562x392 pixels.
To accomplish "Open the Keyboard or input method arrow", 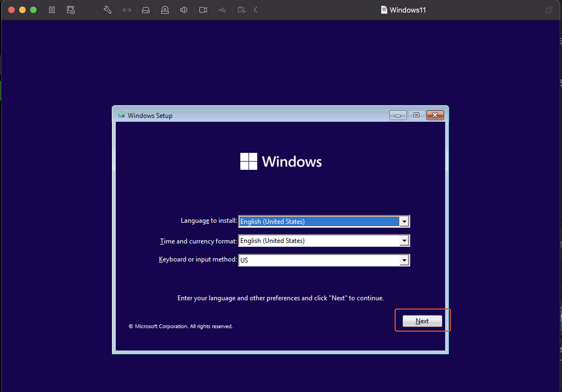I will tap(404, 260).
